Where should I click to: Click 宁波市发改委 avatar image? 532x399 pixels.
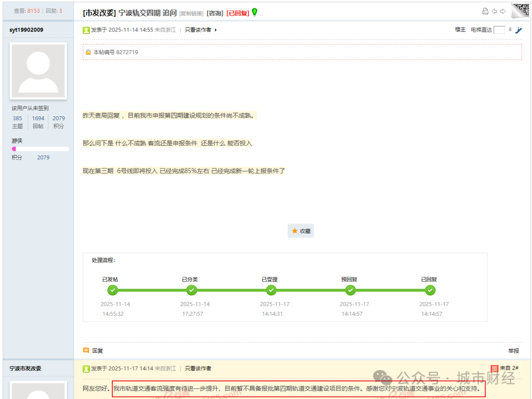[x=38, y=390]
